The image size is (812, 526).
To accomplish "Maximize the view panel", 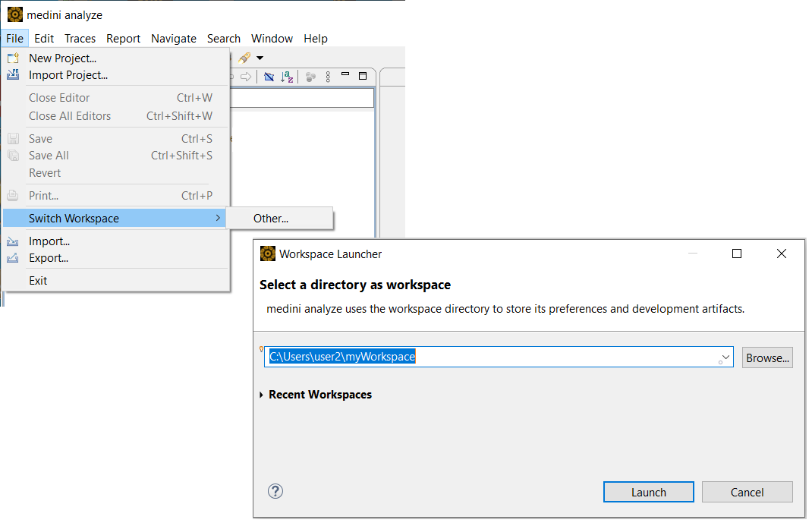I will click(363, 76).
